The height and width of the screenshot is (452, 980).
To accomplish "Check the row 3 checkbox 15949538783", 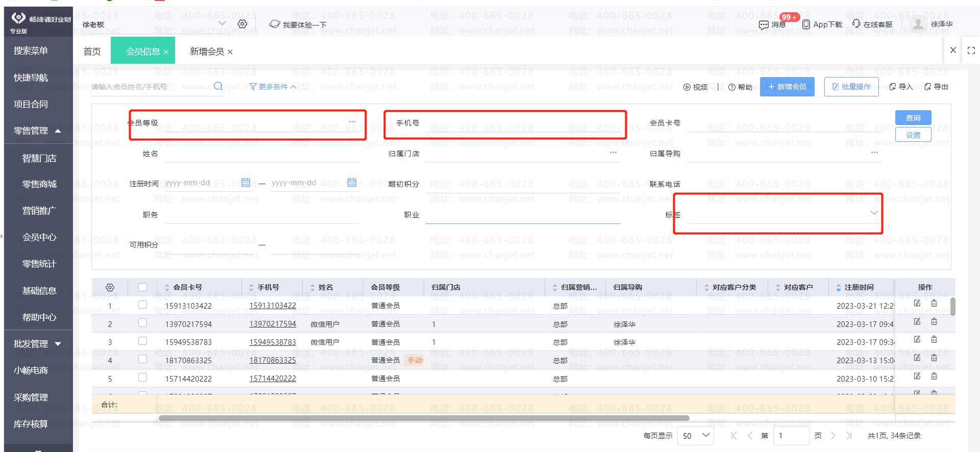I will click(142, 341).
